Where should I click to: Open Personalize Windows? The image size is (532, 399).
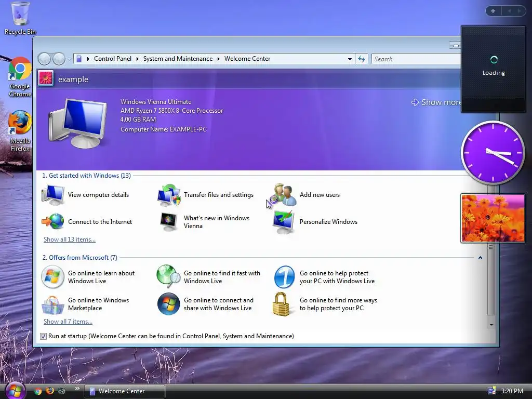[x=315, y=222]
